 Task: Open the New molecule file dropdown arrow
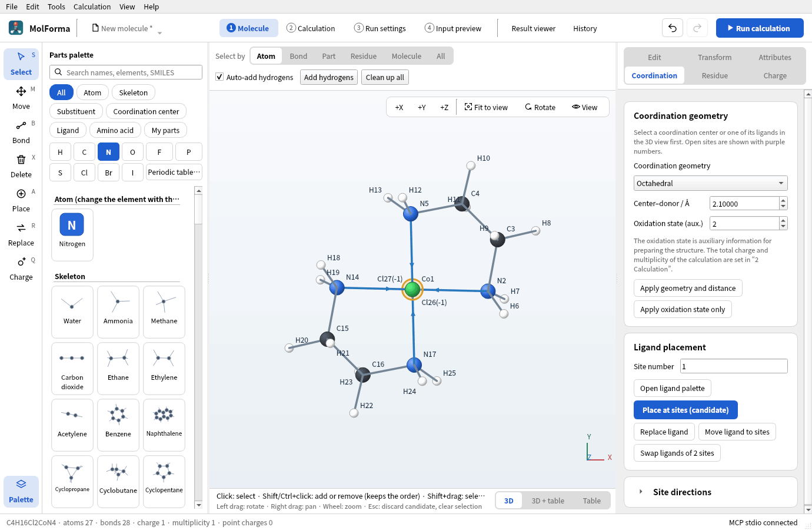159,32
